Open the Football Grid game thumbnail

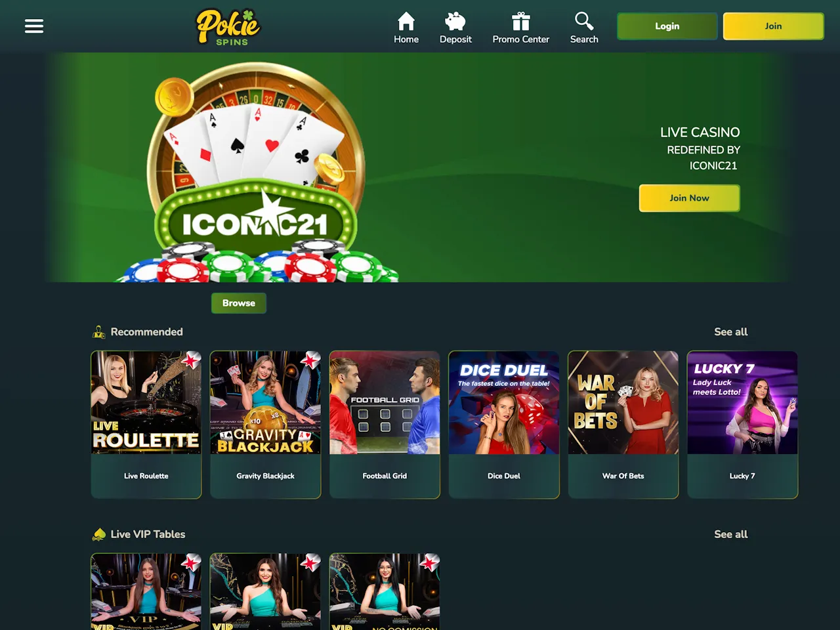click(385, 402)
